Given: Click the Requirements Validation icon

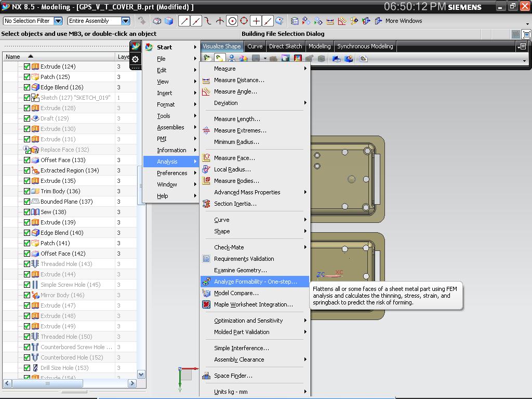Looking at the screenshot, I should (x=206, y=259).
